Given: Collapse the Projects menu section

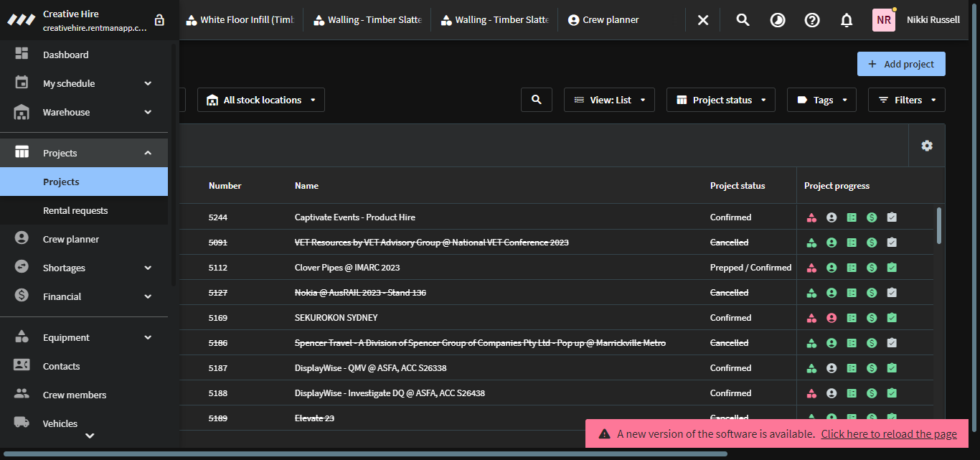Looking at the screenshot, I should [84, 153].
